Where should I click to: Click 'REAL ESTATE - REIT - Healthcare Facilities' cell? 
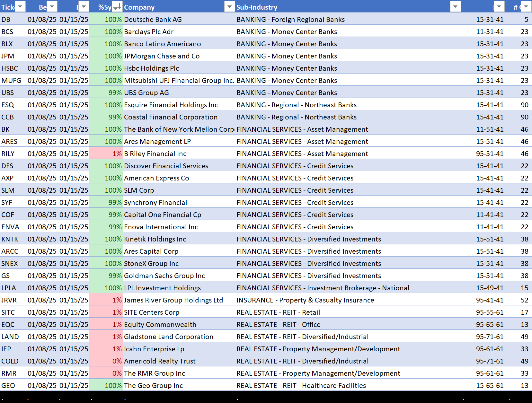coord(349,386)
